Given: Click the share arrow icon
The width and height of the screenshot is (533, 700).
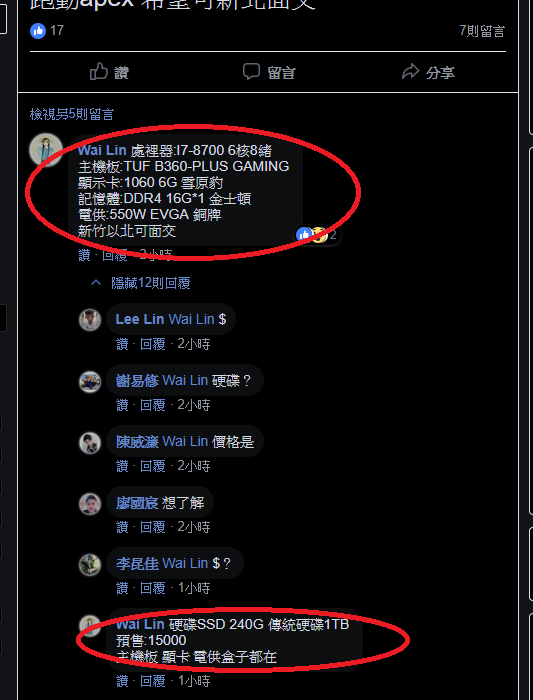Looking at the screenshot, I should (410, 71).
